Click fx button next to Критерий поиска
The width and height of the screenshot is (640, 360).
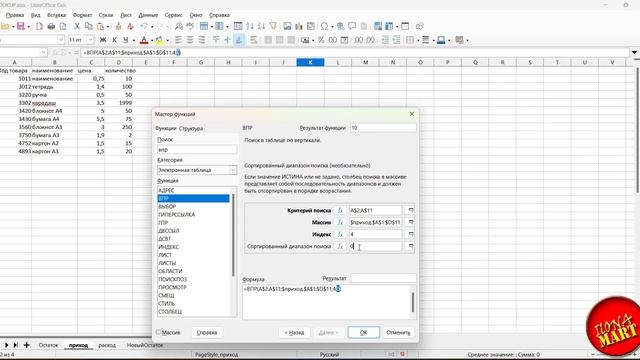[x=340, y=210]
